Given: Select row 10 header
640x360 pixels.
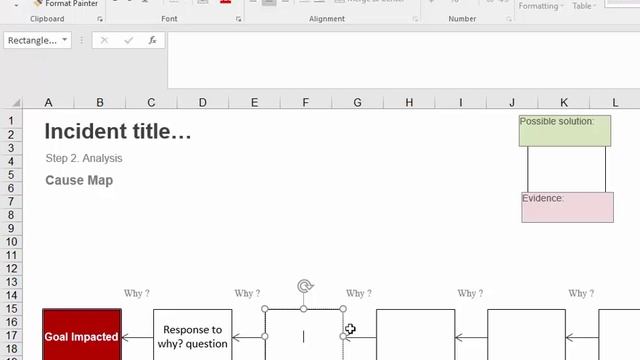Looking at the screenshot, I should [x=11, y=242].
